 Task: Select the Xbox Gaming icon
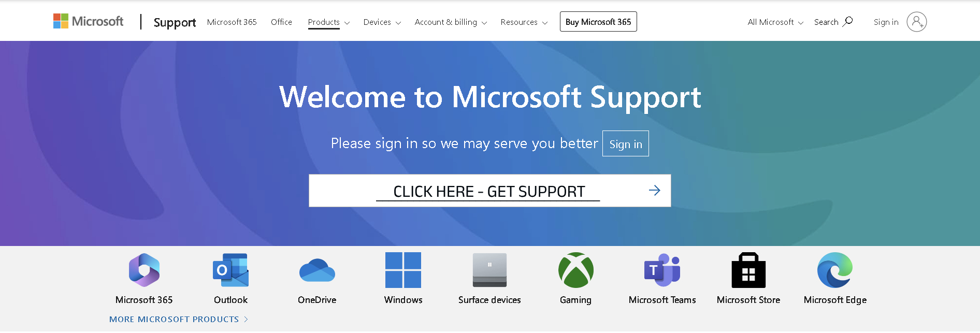575,270
